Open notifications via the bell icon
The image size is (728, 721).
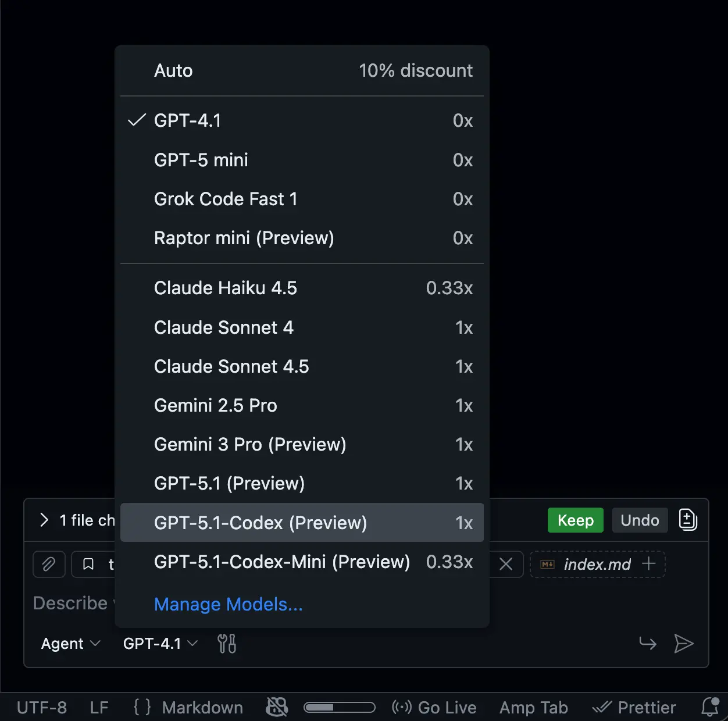point(709,706)
